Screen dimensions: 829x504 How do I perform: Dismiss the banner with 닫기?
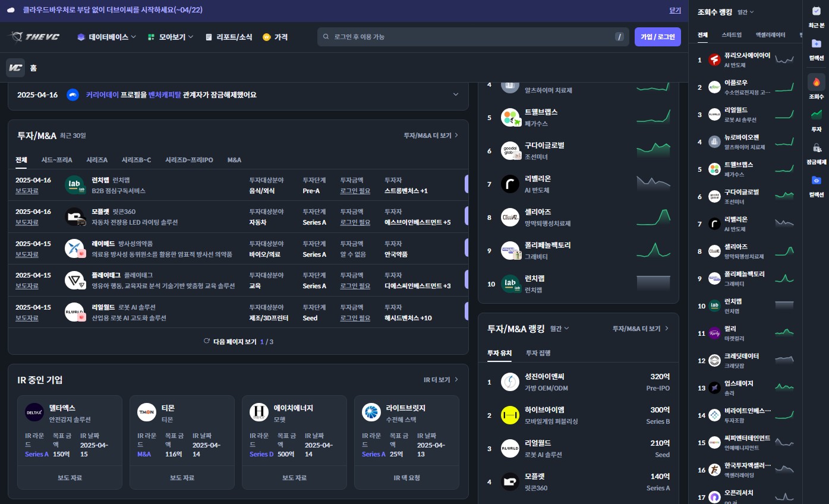click(x=675, y=10)
